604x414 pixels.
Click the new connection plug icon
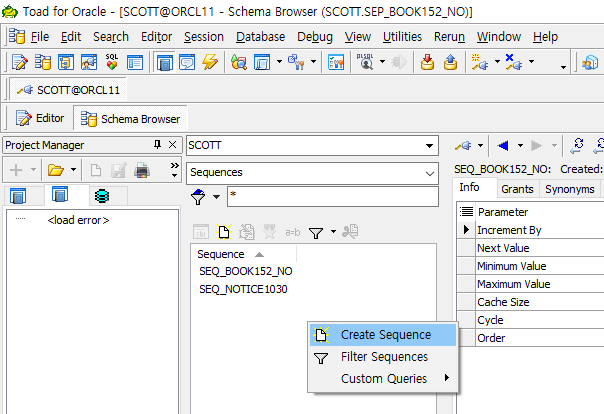[x=480, y=62]
